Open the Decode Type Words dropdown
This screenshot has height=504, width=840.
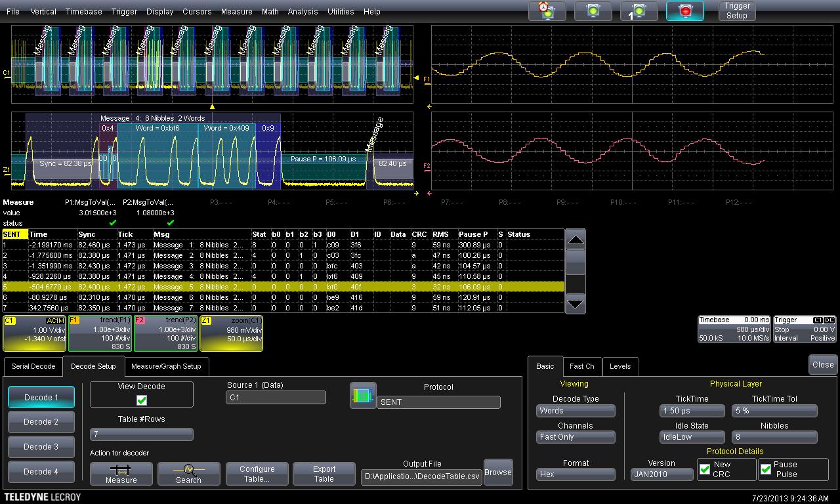click(576, 411)
